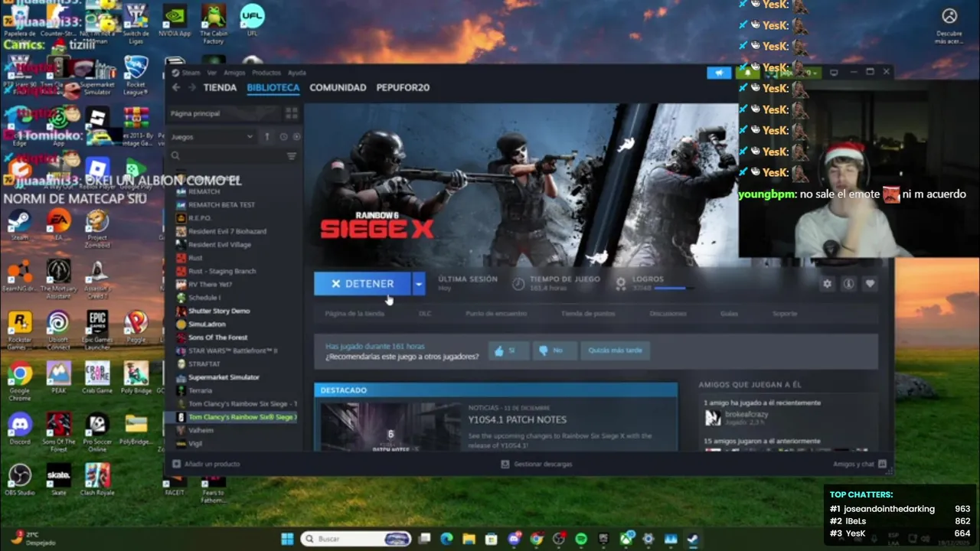Open Spotify from the taskbar
The width and height of the screenshot is (980, 551).
(580, 539)
